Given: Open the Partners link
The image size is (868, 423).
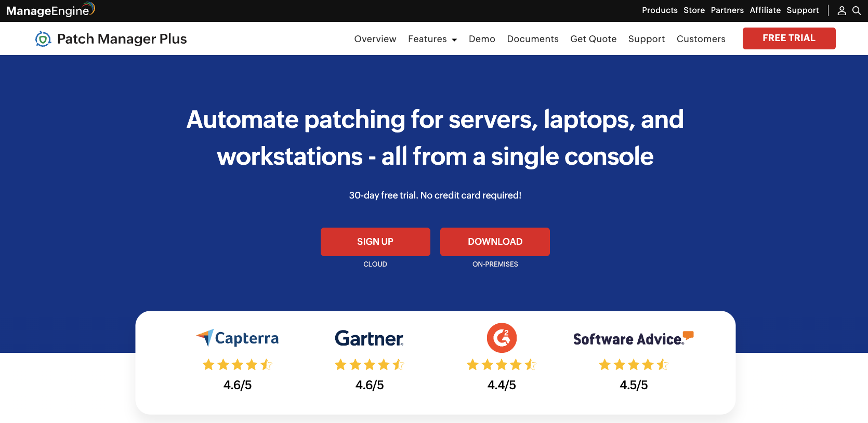Looking at the screenshot, I should pos(727,10).
